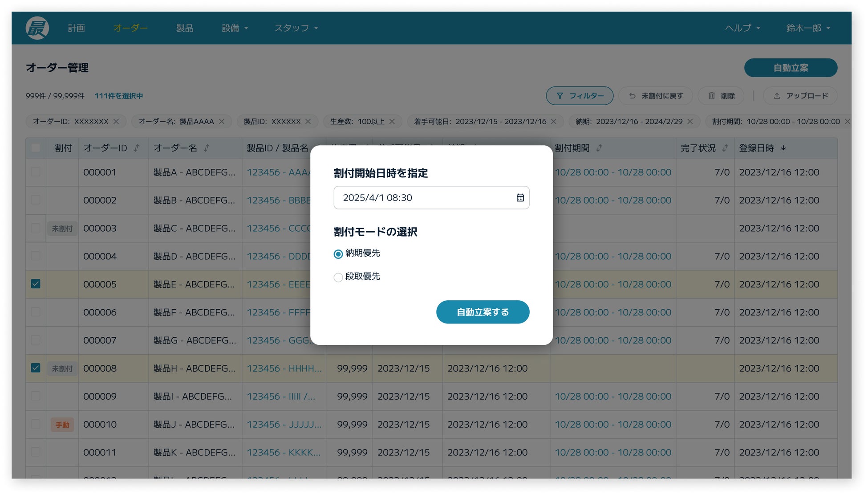
Task: Click the app logo in navbar
Action: coord(37,28)
